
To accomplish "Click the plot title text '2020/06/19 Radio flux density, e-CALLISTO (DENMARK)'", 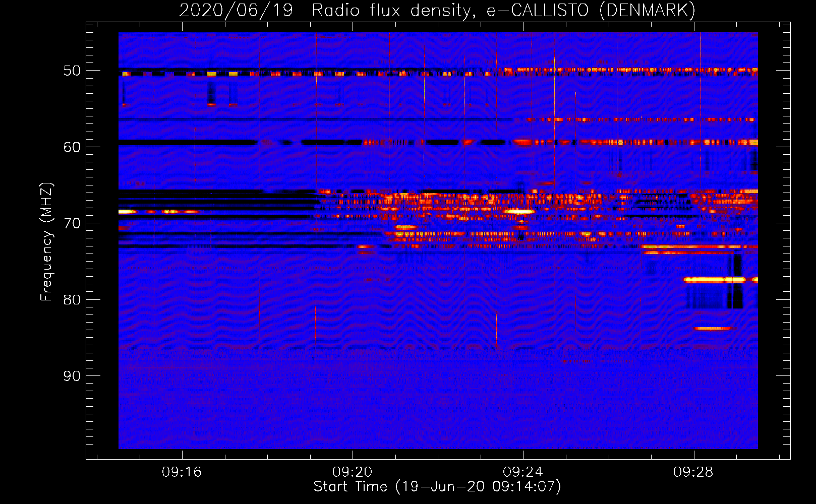I will pyautogui.click(x=437, y=11).
